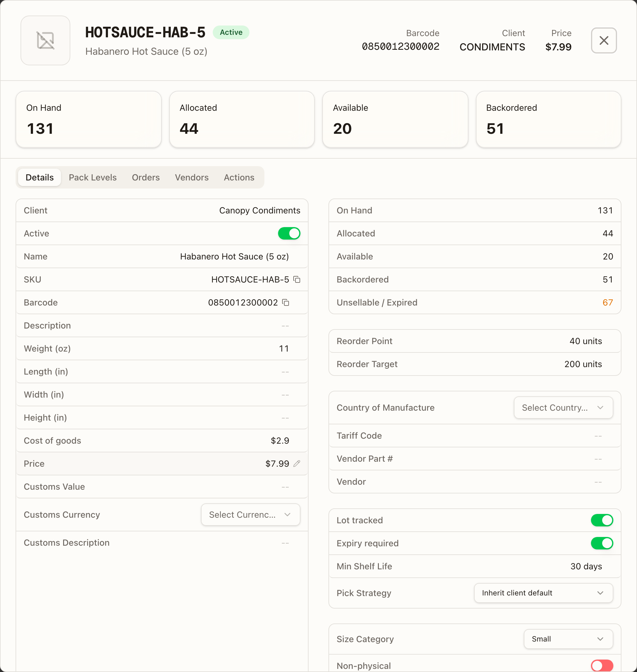The height and width of the screenshot is (672, 637).
Task: Disable the Lot tracked switch
Action: click(x=602, y=520)
